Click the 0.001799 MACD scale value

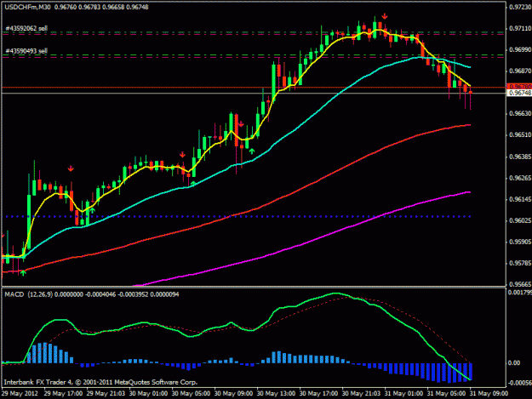(520, 292)
